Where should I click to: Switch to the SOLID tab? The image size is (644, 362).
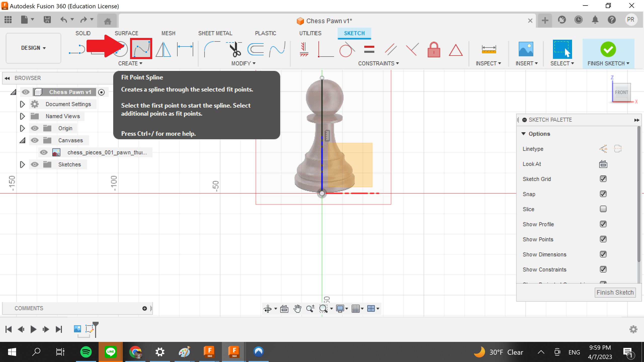83,33
